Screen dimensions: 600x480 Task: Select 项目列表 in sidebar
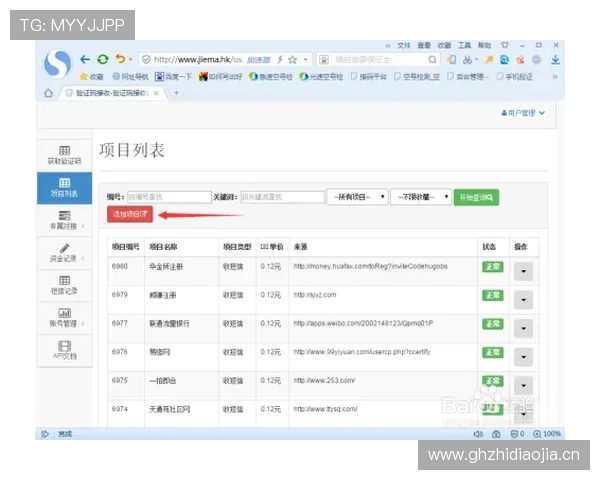pyautogui.click(x=64, y=188)
